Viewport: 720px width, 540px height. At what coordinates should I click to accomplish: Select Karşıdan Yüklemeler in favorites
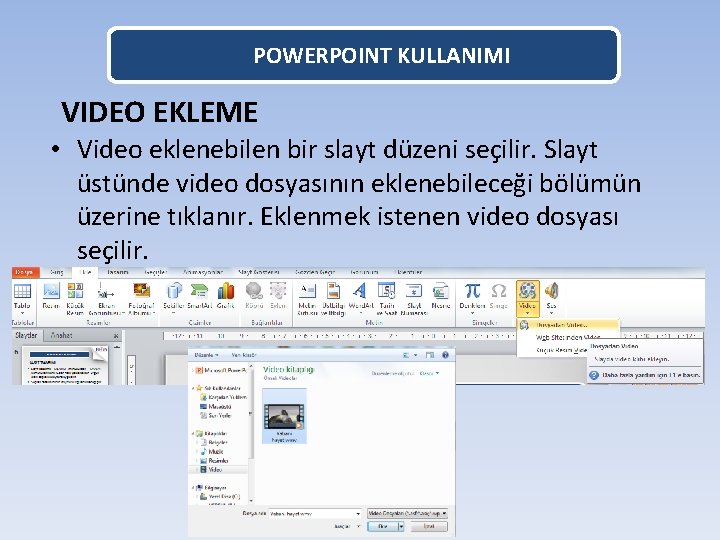point(224,397)
